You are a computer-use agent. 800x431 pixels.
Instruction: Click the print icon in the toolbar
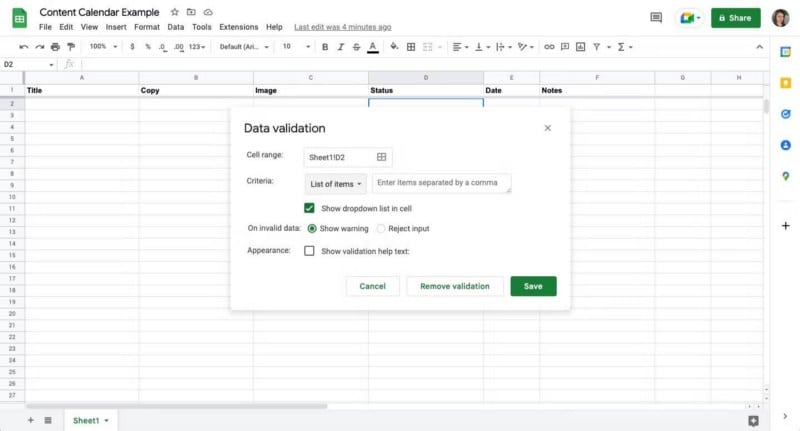(x=55, y=47)
